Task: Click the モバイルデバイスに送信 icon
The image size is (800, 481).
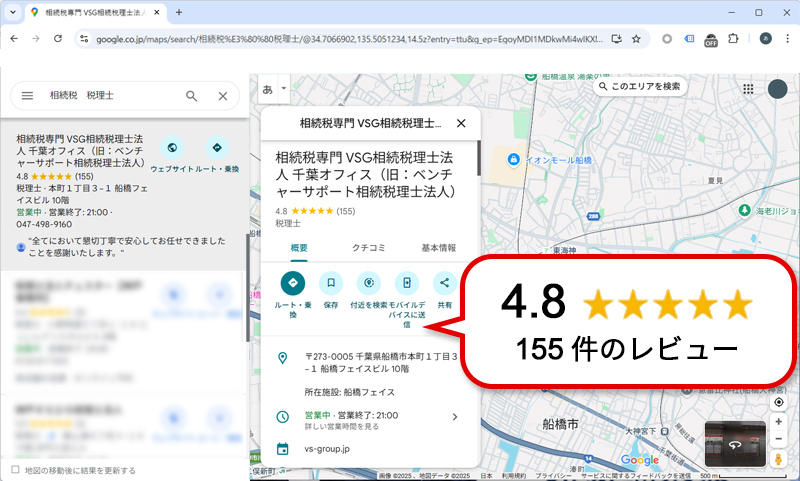Action: point(407,283)
